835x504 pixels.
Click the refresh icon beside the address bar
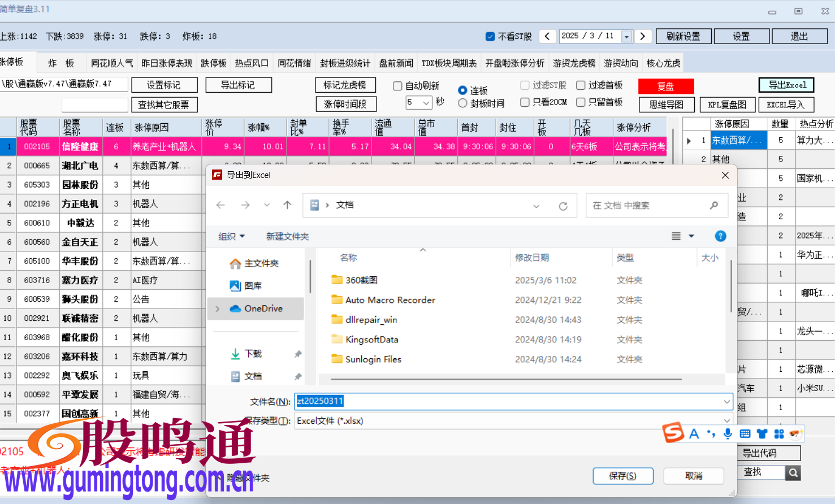click(x=563, y=205)
